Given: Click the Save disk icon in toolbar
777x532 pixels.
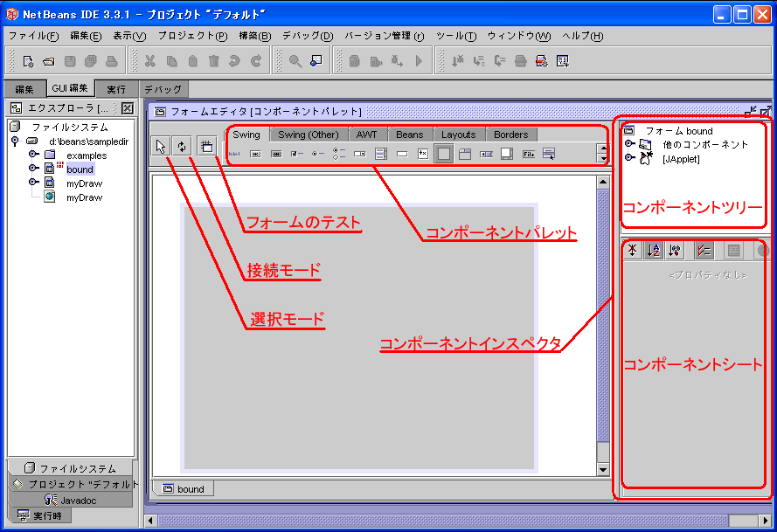Looking at the screenshot, I should [70, 61].
